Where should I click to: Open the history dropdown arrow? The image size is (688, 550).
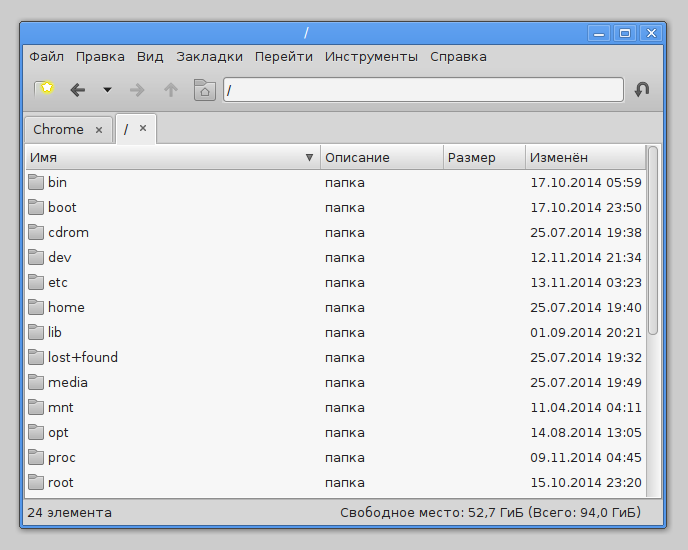click(108, 90)
